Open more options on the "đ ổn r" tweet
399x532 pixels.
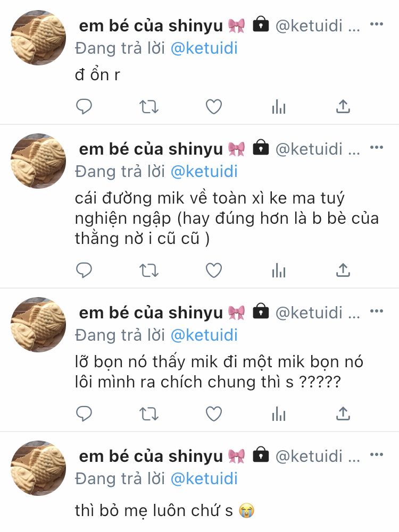coord(377,24)
